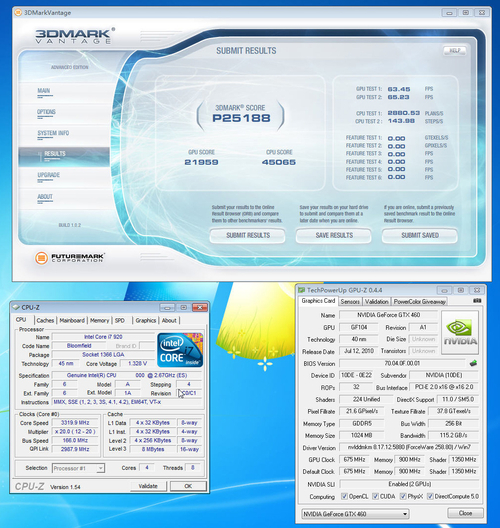Click the Release Date Jul 12, 2010 field
The image size is (500, 528).
pos(359,351)
